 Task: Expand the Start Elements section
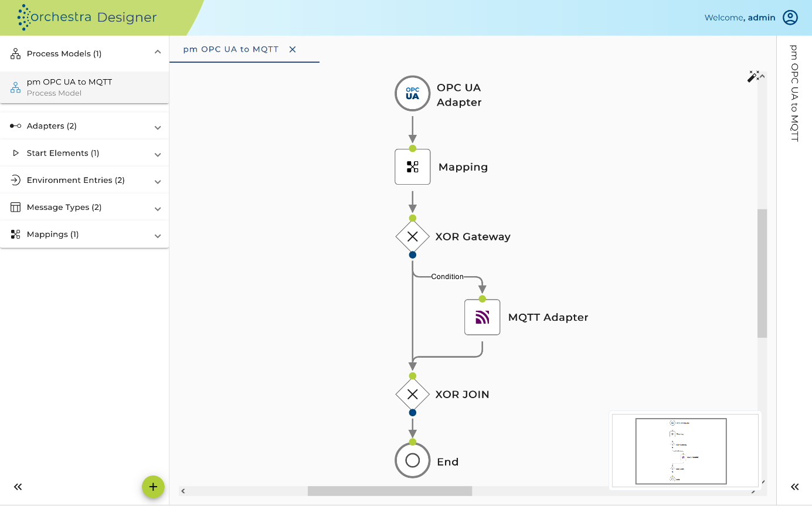tap(158, 154)
